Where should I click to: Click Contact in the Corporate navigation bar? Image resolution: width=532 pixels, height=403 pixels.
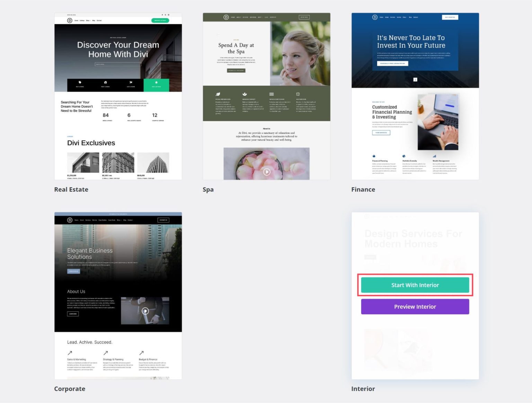130,220
